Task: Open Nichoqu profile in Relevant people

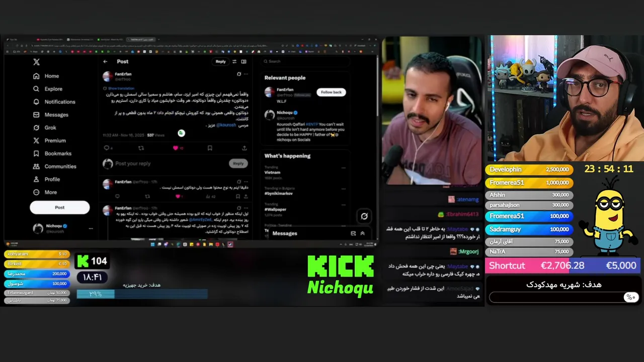Action: pos(284,113)
